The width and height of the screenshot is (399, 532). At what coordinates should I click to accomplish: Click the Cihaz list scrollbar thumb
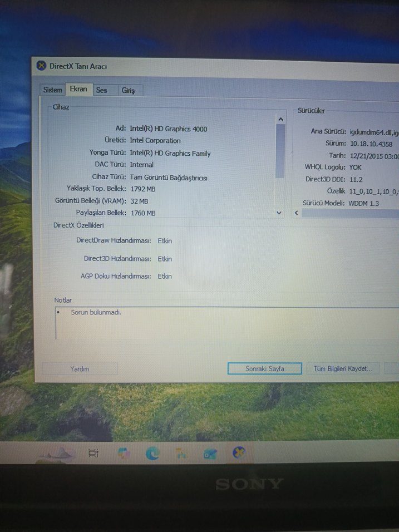pyautogui.click(x=280, y=151)
